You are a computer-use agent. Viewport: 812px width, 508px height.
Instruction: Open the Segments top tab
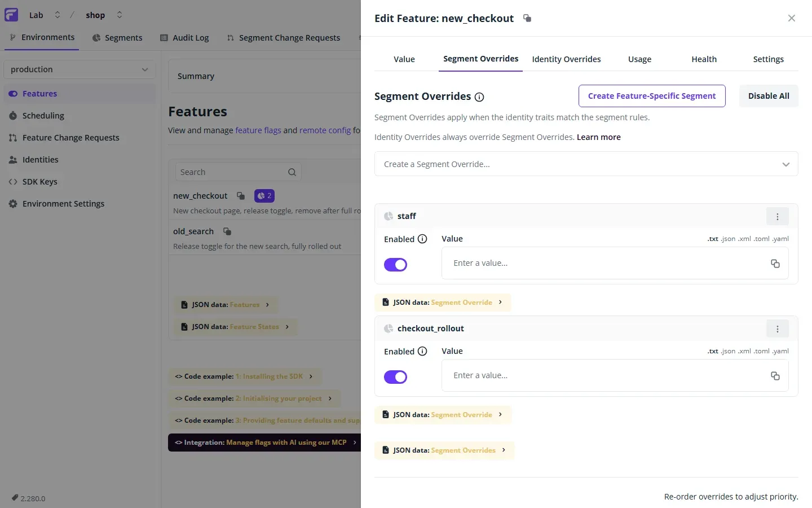click(x=117, y=38)
